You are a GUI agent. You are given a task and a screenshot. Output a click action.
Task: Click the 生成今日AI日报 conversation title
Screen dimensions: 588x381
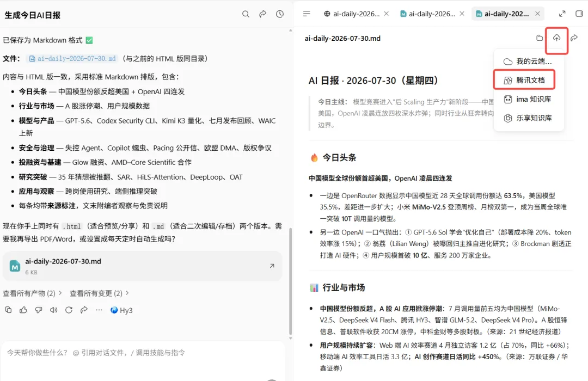[x=33, y=15]
